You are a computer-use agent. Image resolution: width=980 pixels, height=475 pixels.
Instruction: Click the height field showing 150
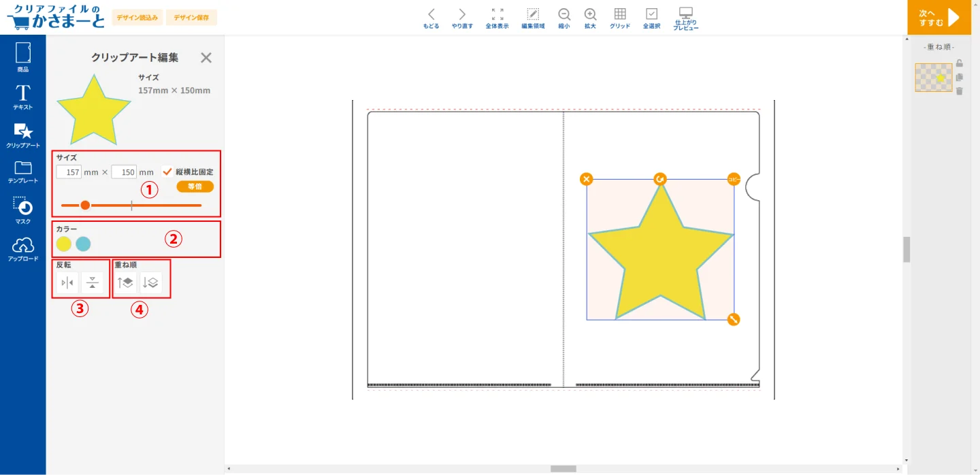[x=124, y=172]
